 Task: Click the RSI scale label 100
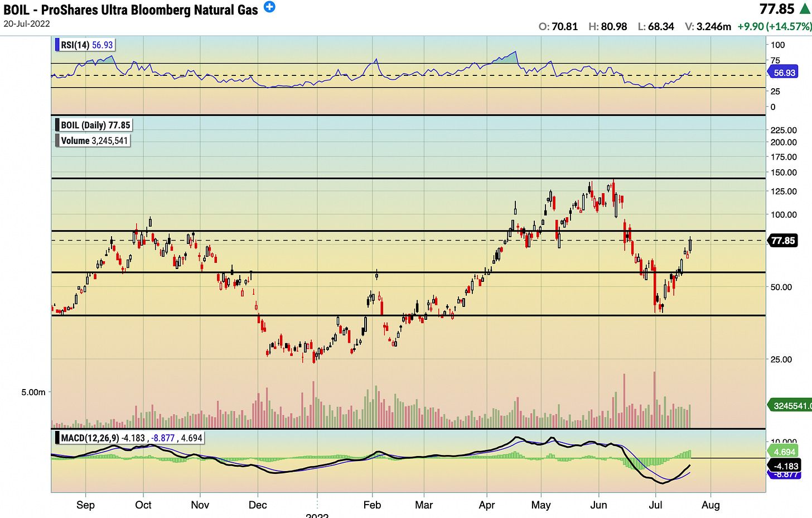(777, 45)
